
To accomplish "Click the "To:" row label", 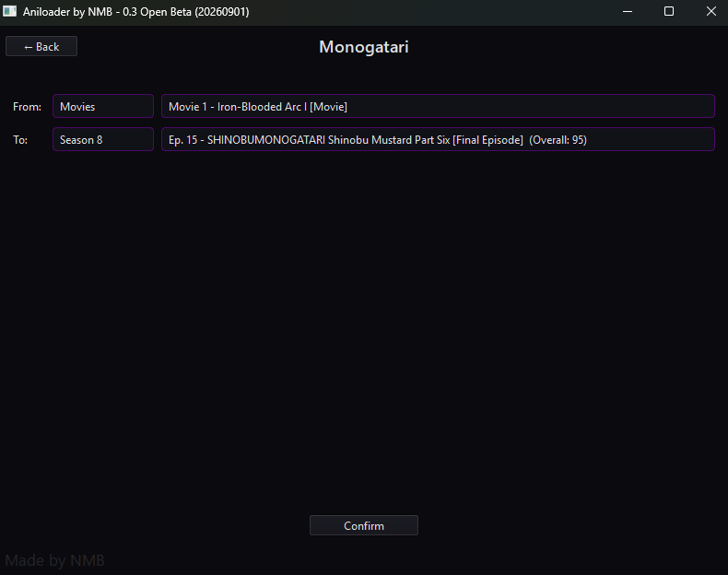I will [x=20, y=140].
